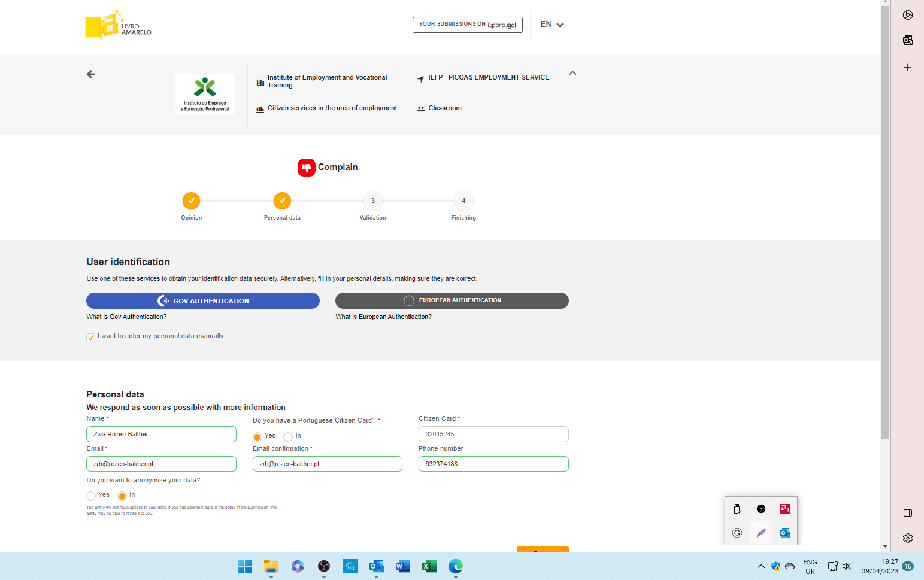Click Your Submissions on ePortugal button
Viewport: 924px width, 580px height.
click(468, 25)
